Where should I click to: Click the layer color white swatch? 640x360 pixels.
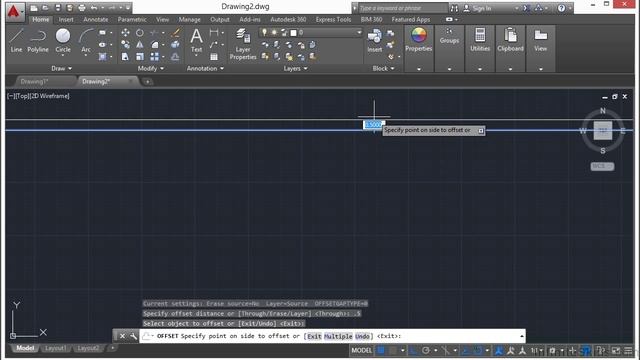coord(293,33)
